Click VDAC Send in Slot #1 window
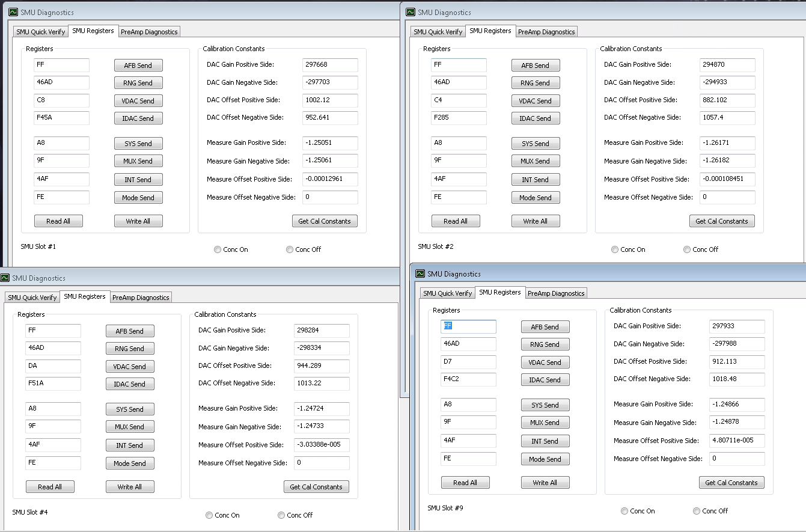Viewport: 806px width, 532px height. click(x=138, y=101)
